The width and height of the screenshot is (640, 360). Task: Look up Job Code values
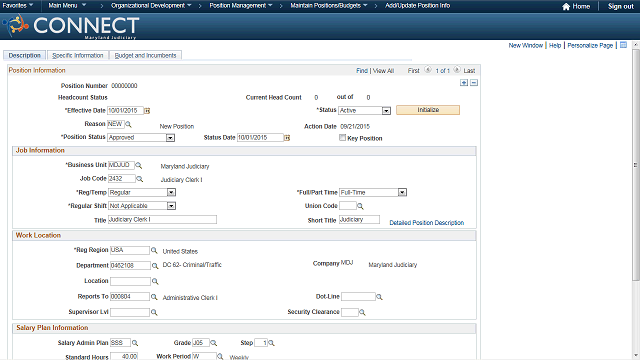[140, 179]
